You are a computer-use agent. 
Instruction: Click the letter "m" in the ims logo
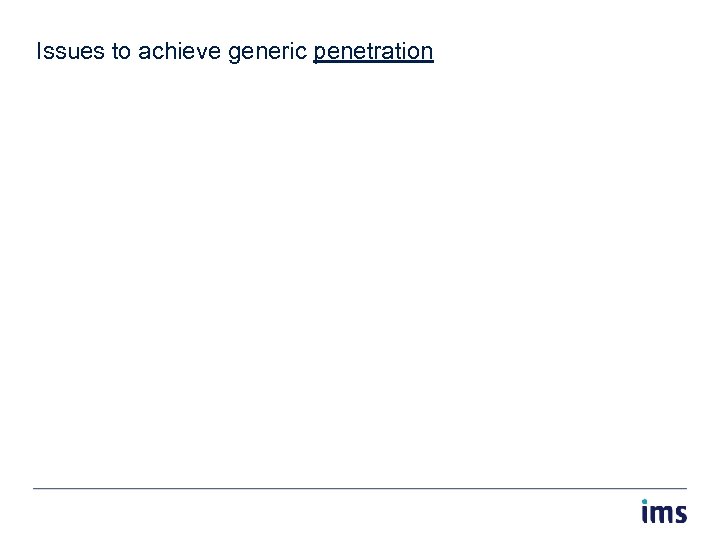(x=662, y=515)
